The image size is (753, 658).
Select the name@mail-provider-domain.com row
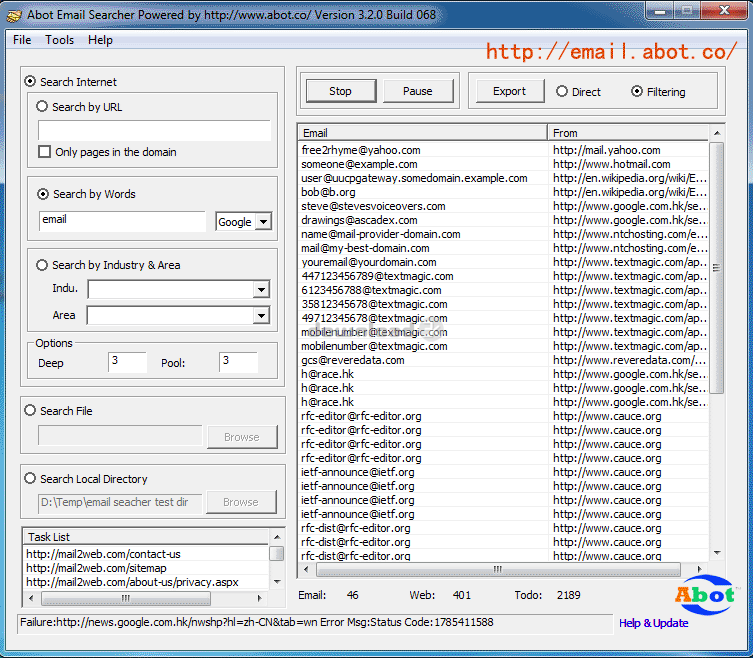tap(503, 234)
